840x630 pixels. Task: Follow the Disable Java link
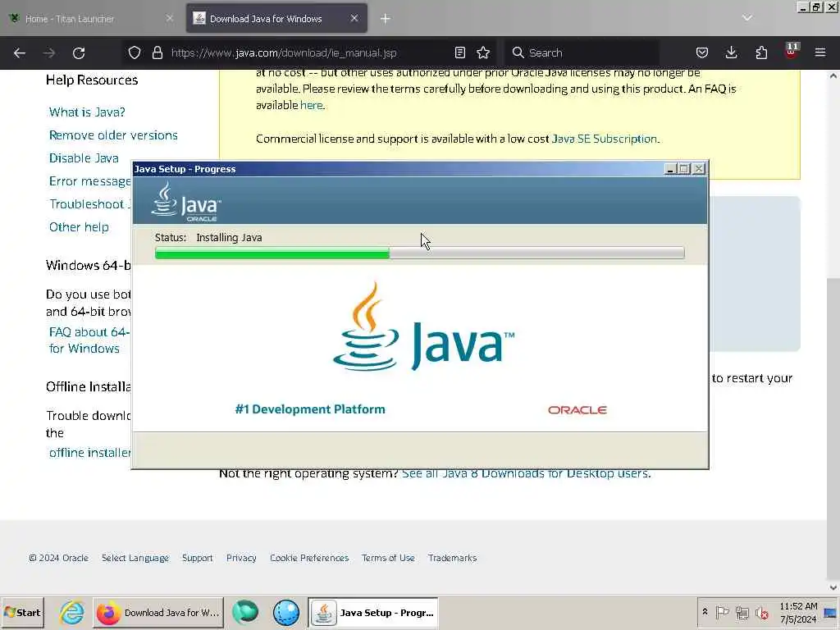click(84, 158)
